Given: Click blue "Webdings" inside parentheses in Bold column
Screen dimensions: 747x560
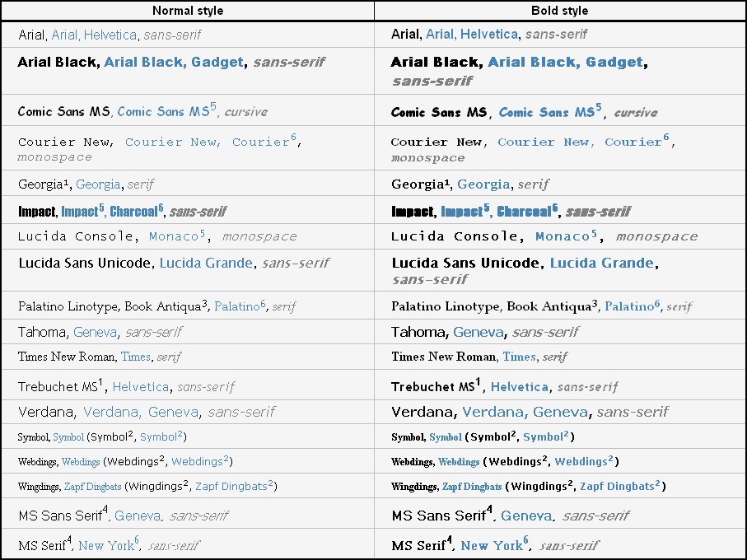Looking at the screenshot, I should (581, 461).
